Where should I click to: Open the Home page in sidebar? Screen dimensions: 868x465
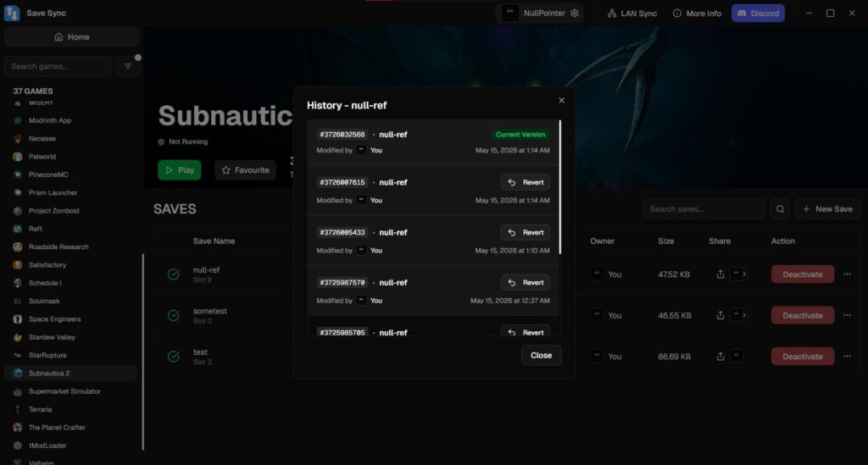pyautogui.click(x=71, y=37)
